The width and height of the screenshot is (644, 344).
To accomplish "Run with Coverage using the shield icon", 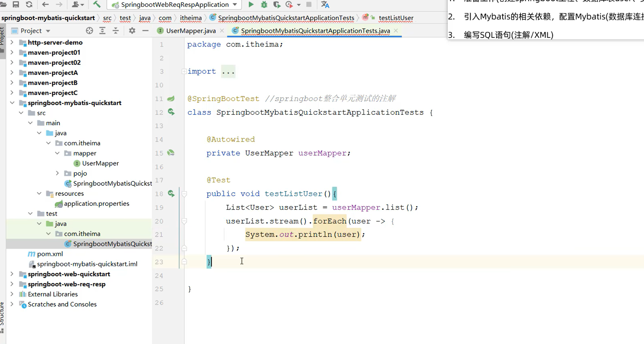I will [277, 5].
